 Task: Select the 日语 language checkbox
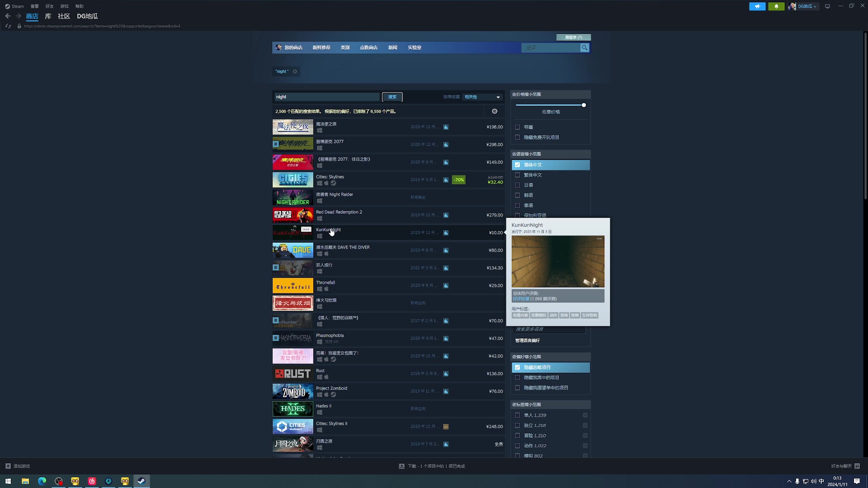click(518, 185)
